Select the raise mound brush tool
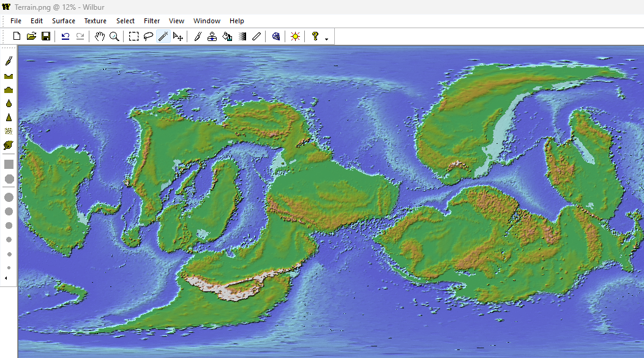This screenshot has height=358, width=644. tap(9, 89)
